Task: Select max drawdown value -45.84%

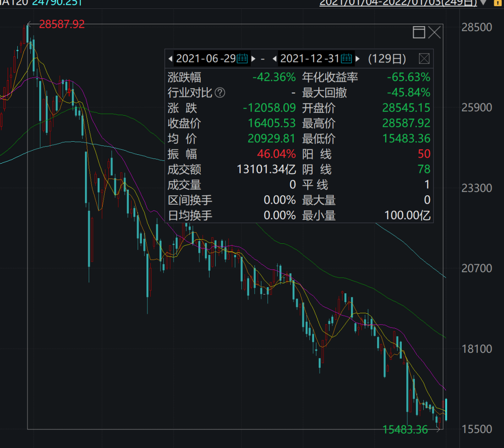Action: (x=408, y=93)
